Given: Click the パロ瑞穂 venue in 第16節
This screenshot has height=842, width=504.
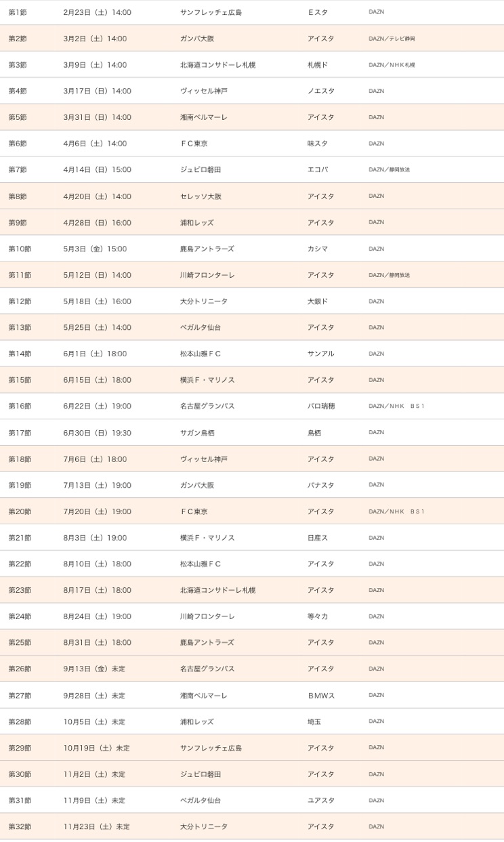Looking at the screenshot, I should pos(321,406).
